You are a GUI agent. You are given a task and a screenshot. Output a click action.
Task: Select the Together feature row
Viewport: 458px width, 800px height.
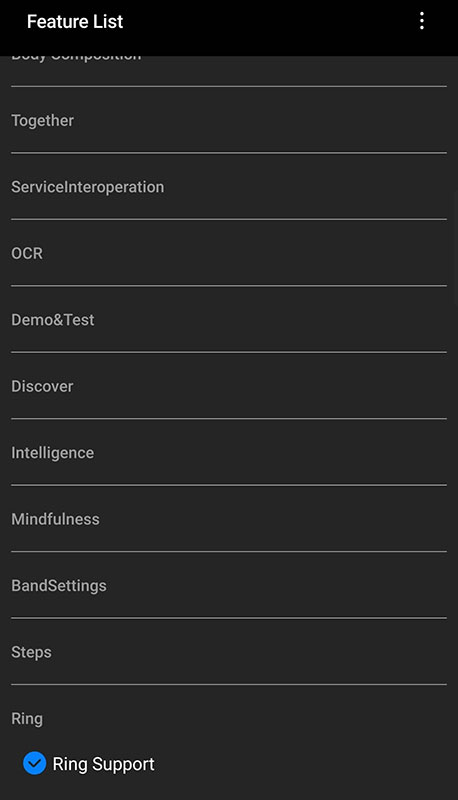(229, 120)
